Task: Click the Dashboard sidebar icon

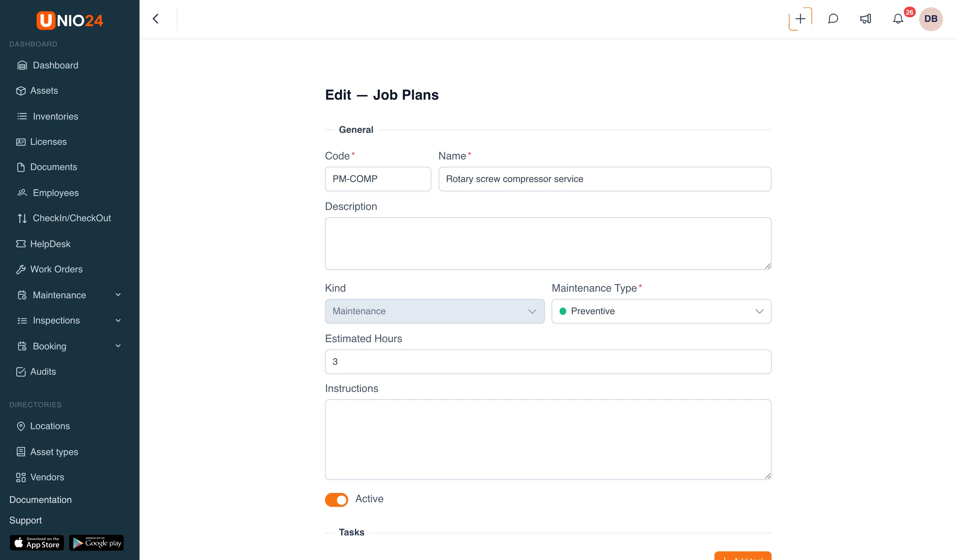Action: tap(22, 65)
